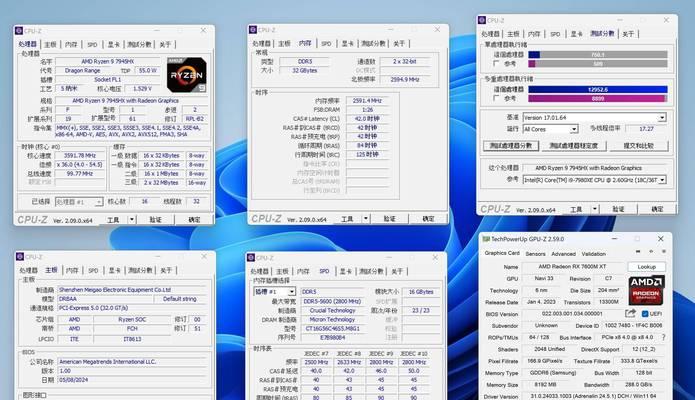
Task: Click the multi-thread 12952.6 score bar
Action: pos(597,90)
